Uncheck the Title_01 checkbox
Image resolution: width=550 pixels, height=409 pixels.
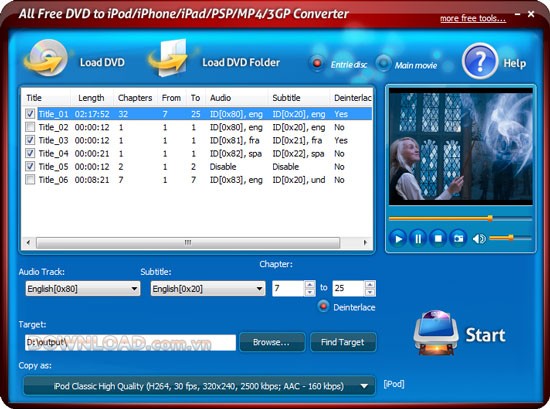(x=31, y=114)
